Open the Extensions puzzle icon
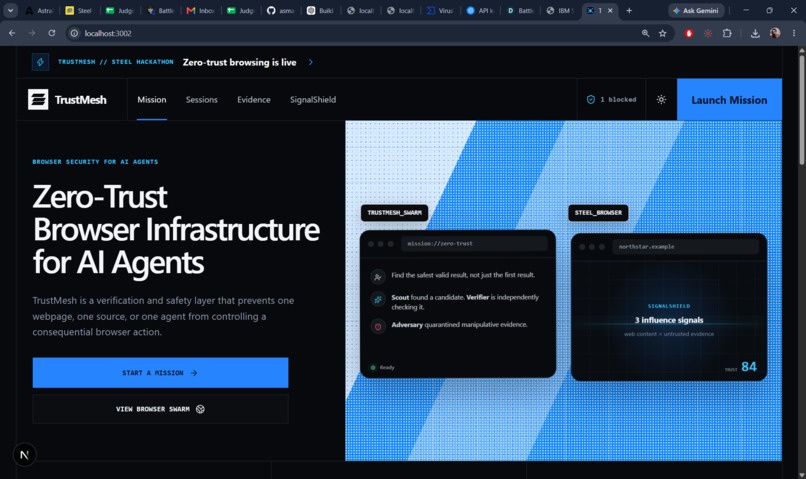Image resolution: width=806 pixels, height=479 pixels. pyautogui.click(x=727, y=33)
